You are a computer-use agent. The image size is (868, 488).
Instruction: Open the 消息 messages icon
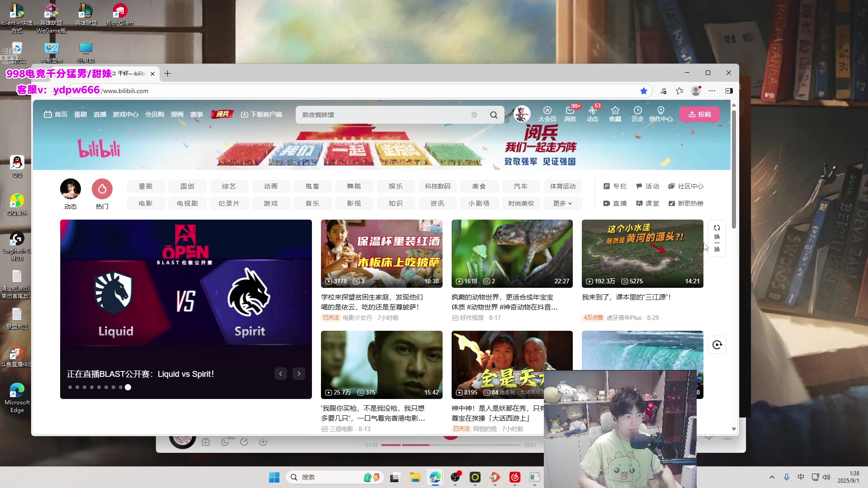pos(570,114)
